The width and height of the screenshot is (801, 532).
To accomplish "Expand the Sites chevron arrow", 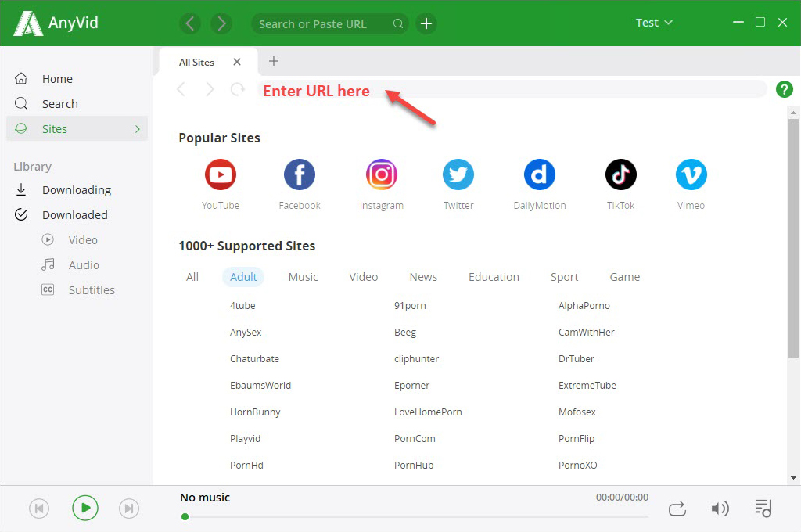I will (x=138, y=129).
